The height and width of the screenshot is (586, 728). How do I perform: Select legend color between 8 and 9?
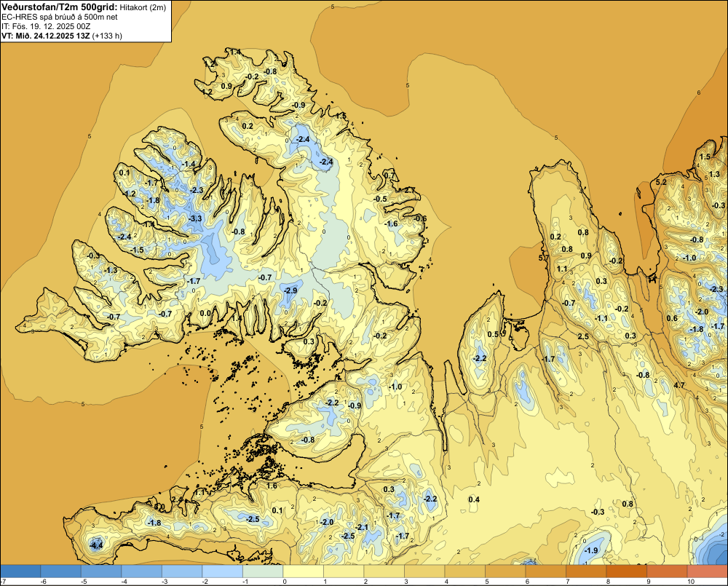point(626,571)
